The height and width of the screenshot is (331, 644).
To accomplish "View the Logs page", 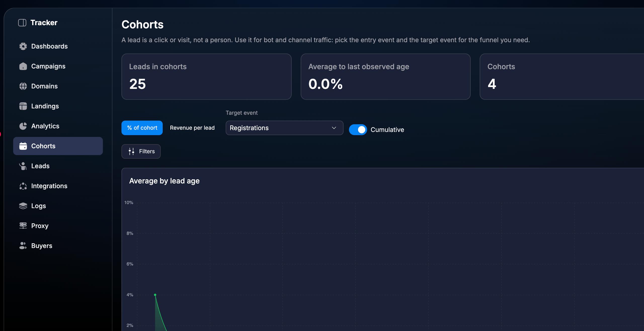I will 58,206.
